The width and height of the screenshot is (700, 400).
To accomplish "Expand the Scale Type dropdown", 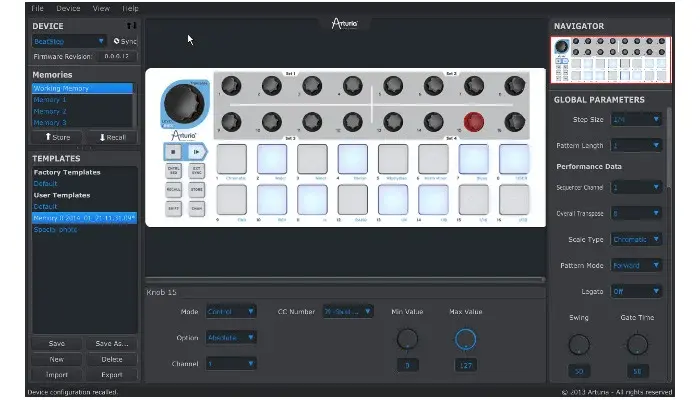I will click(636, 239).
